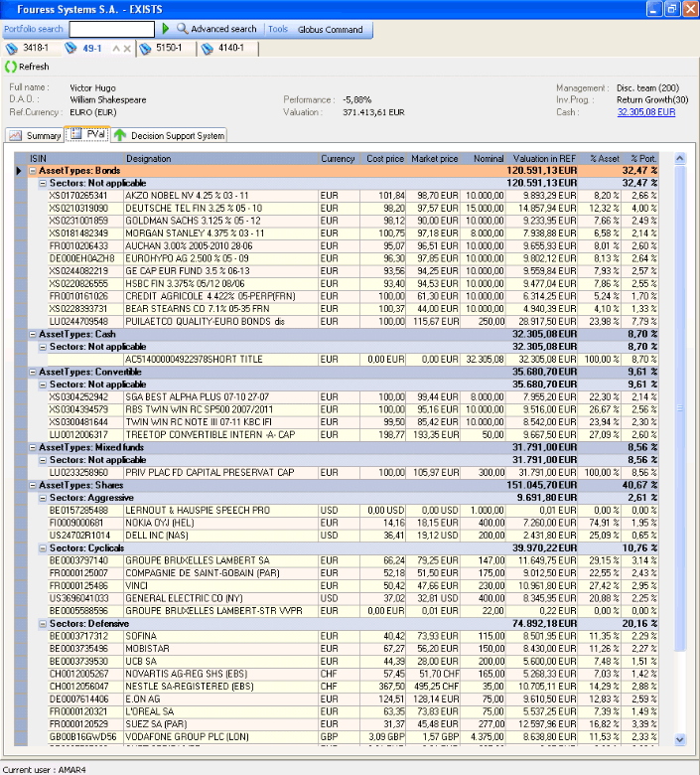Image resolution: width=700 pixels, height=775 pixels.
Task: Open portfolio tab 5150-1
Action: (x=166, y=49)
